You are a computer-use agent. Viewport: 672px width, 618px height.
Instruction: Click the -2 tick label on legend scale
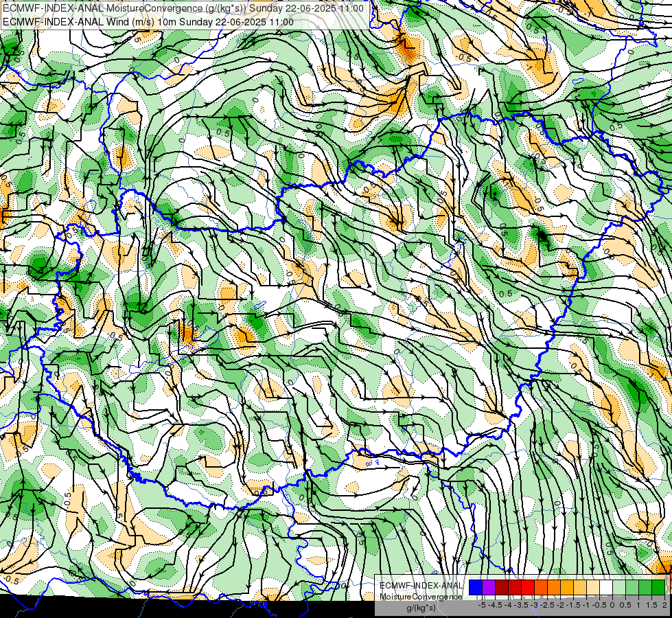tap(561, 605)
